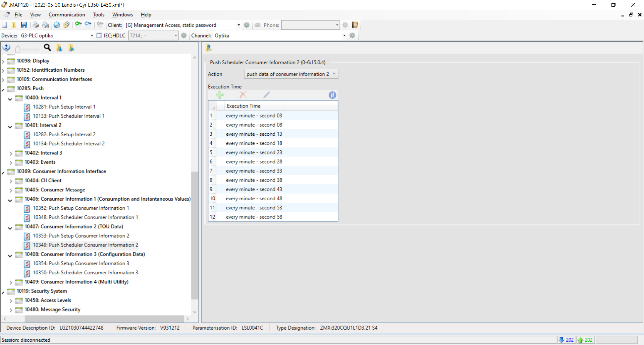Click the magnifier search icon in tree panel
644x345 pixels.
(48, 48)
